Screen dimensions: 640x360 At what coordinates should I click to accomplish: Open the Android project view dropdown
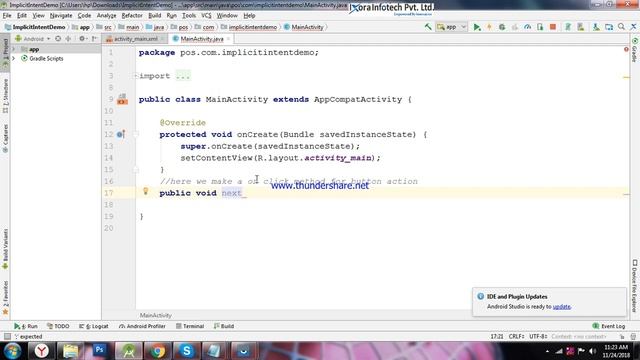tap(33, 39)
